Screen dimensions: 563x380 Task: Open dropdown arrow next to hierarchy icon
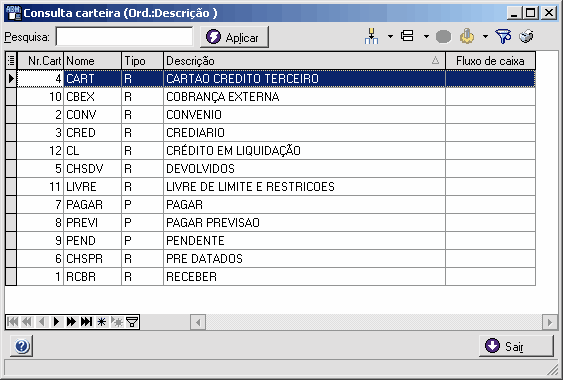390,36
